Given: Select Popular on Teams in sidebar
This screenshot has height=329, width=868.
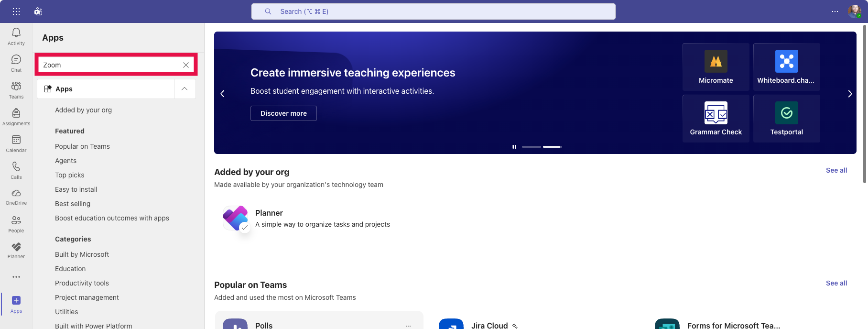Looking at the screenshot, I should 82,146.
